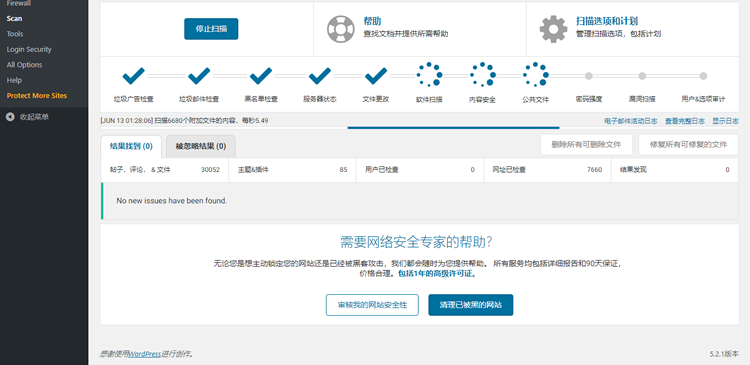This screenshot has width=750, height=365.
Task: Click the spinner icon above 公共文件
Action: (535, 75)
